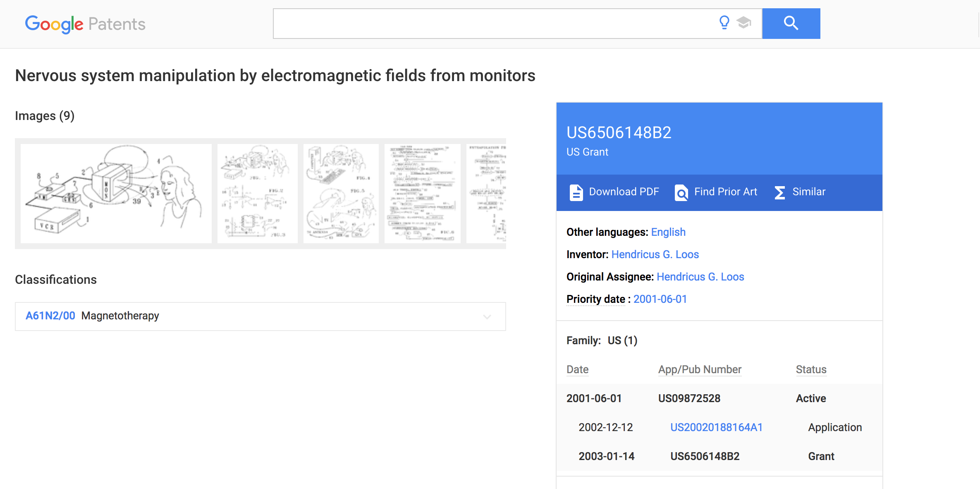Click the Classifications heading
980x489 pixels.
pyautogui.click(x=56, y=280)
